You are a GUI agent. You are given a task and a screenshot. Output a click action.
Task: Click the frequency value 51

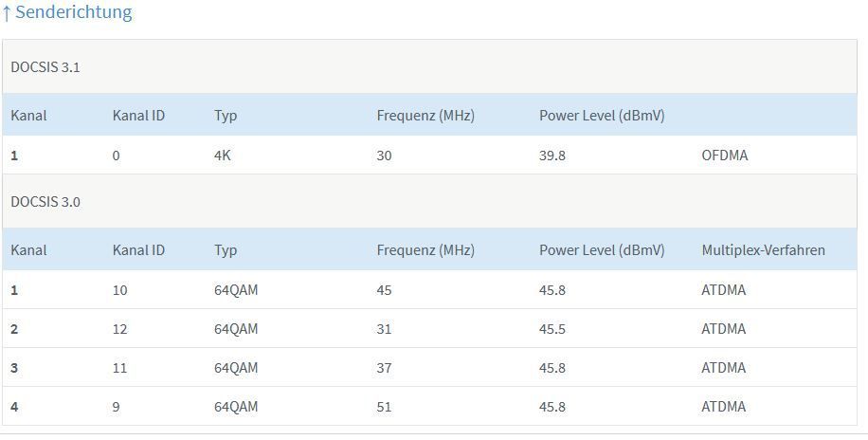[384, 407]
